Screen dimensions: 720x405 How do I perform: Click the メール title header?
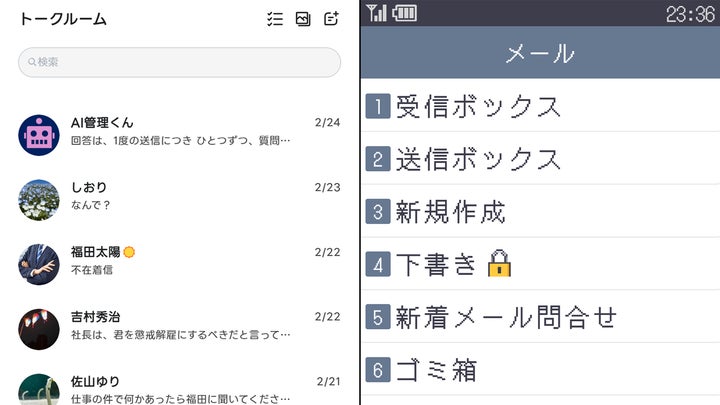tap(540, 53)
